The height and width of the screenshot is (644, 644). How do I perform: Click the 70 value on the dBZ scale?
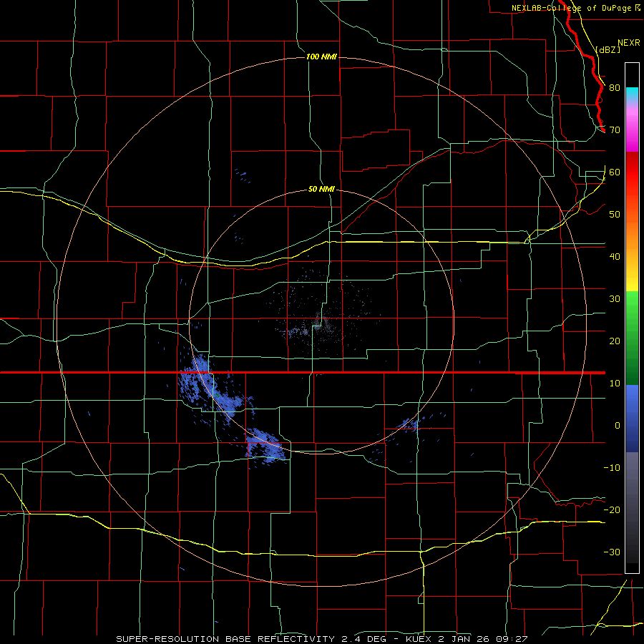tap(615, 130)
